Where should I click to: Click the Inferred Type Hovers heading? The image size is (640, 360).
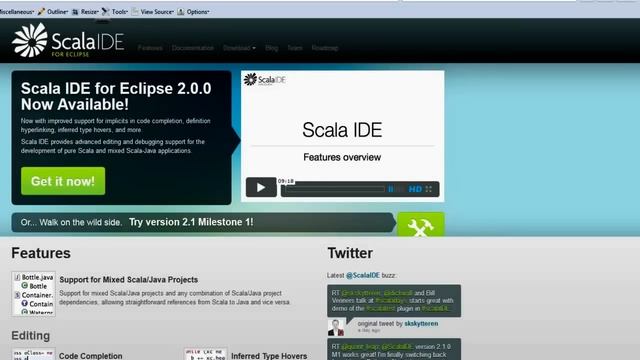pyautogui.click(x=269, y=356)
